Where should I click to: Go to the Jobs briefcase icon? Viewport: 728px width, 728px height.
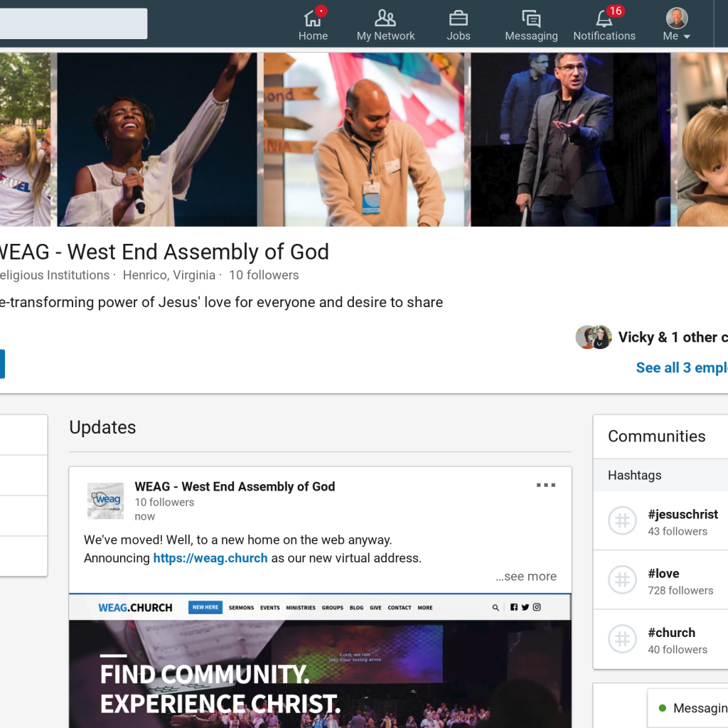[458, 18]
